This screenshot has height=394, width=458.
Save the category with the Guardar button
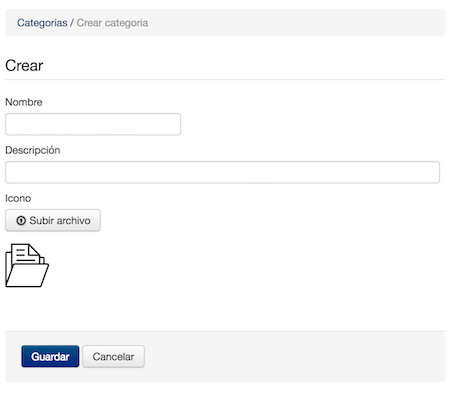(50, 356)
